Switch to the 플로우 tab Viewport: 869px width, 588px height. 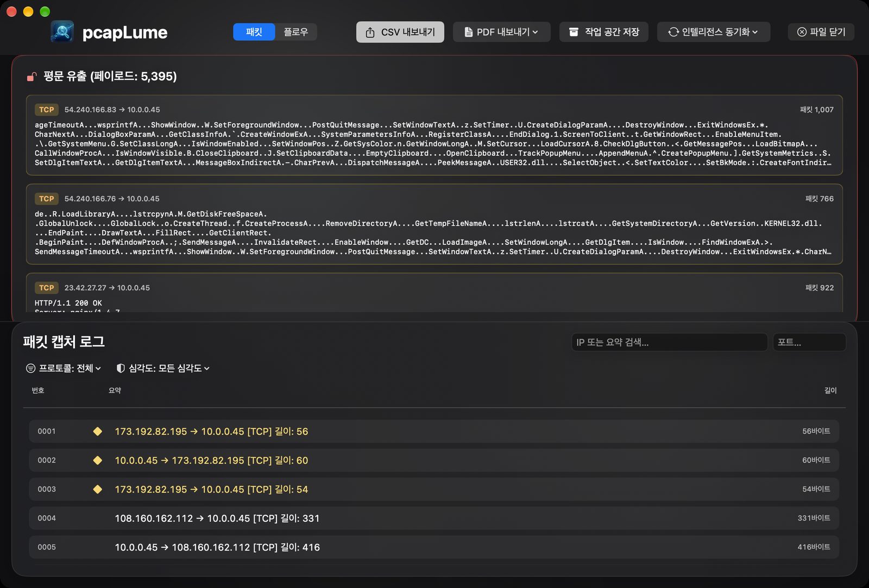[296, 32]
